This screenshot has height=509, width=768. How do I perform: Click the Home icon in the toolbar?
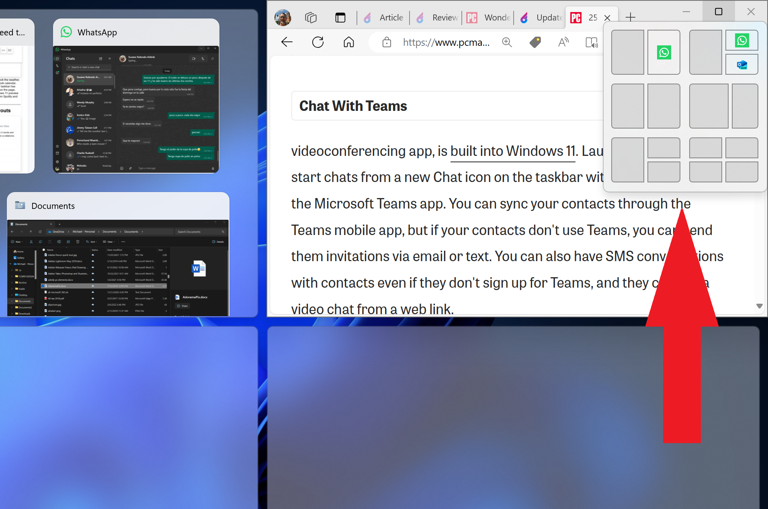click(x=348, y=43)
